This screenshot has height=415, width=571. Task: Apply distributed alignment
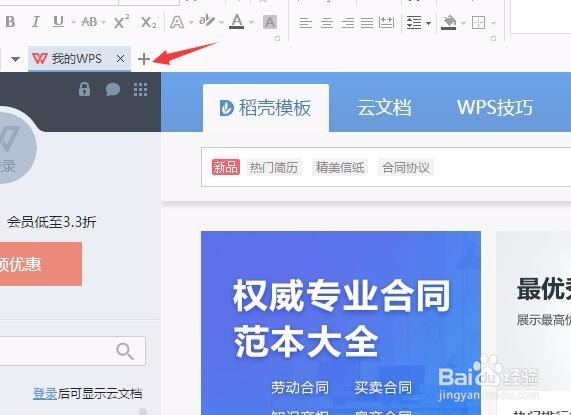click(386, 23)
